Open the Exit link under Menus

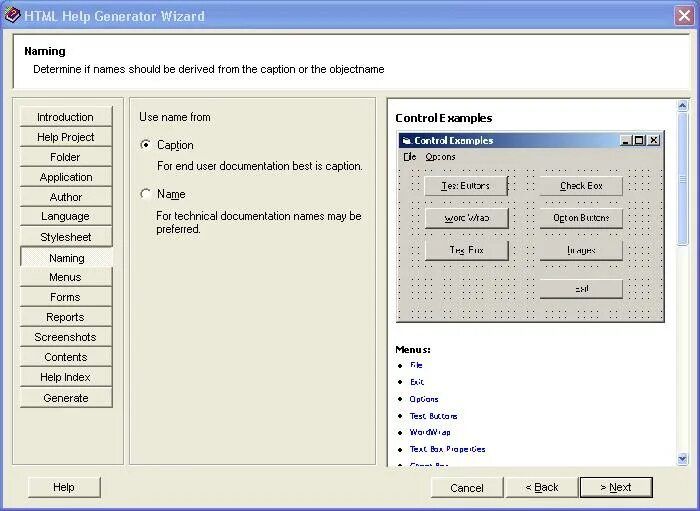pyautogui.click(x=417, y=382)
